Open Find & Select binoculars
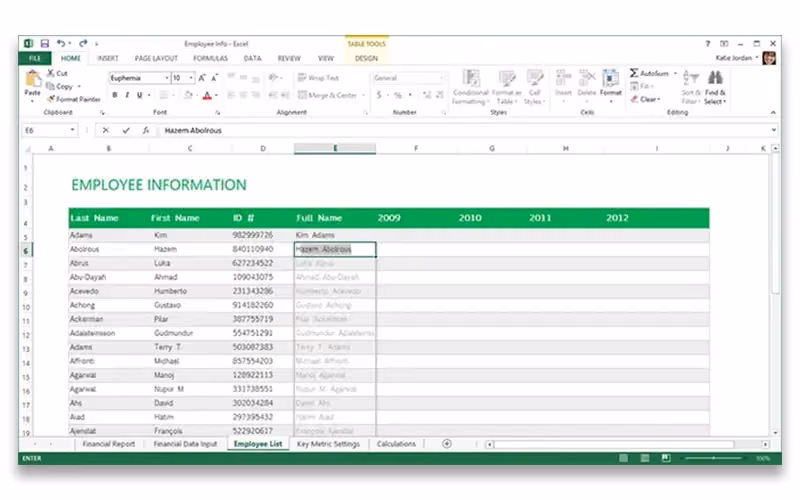This screenshot has width=800, height=500. coord(715,87)
